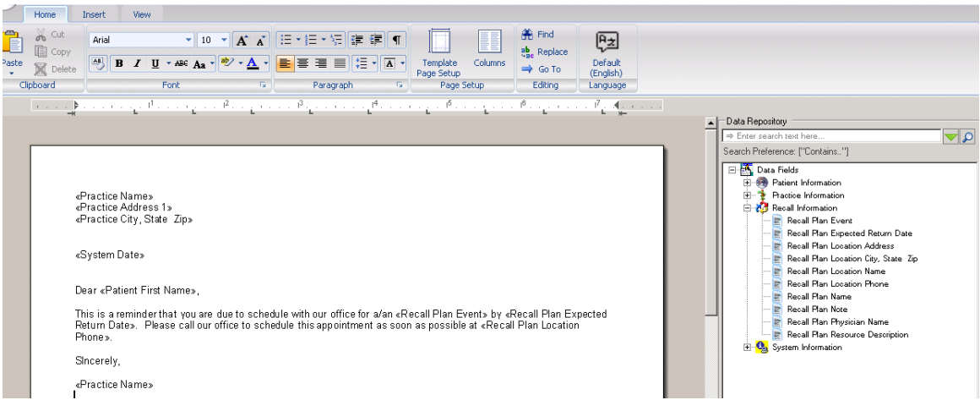Click the magnifier search button in Data Repository
The width and height of the screenshot is (980, 400).
tap(967, 136)
